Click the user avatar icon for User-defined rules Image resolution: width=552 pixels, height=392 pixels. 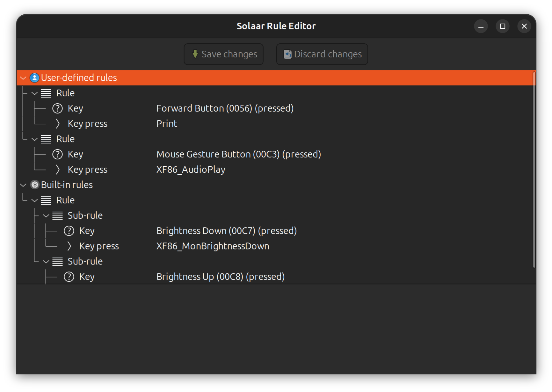[34, 78]
